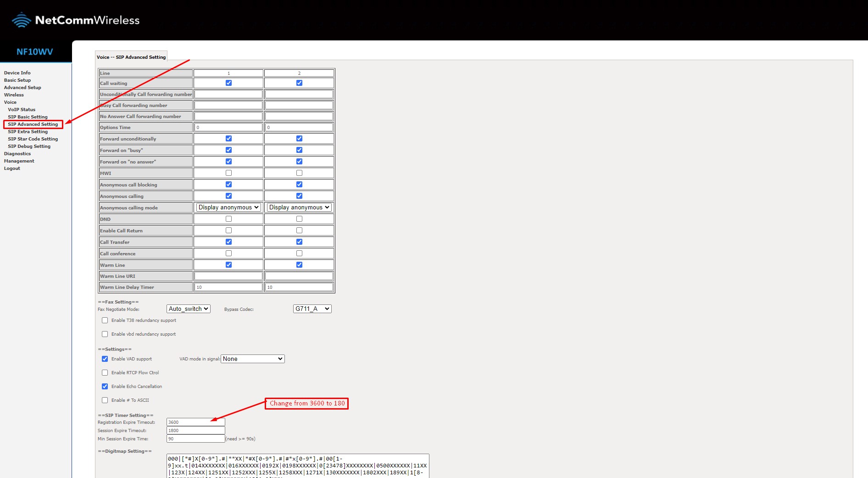868x478 pixels.
Task: Open Voice menu section
Action: [x=10, y=102]
